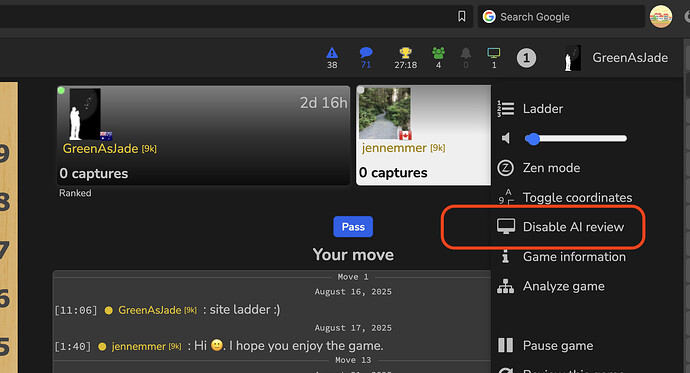Open the notifications bell icon
Viewport: 690px width, 373px height.
click(x=466, y=58)
